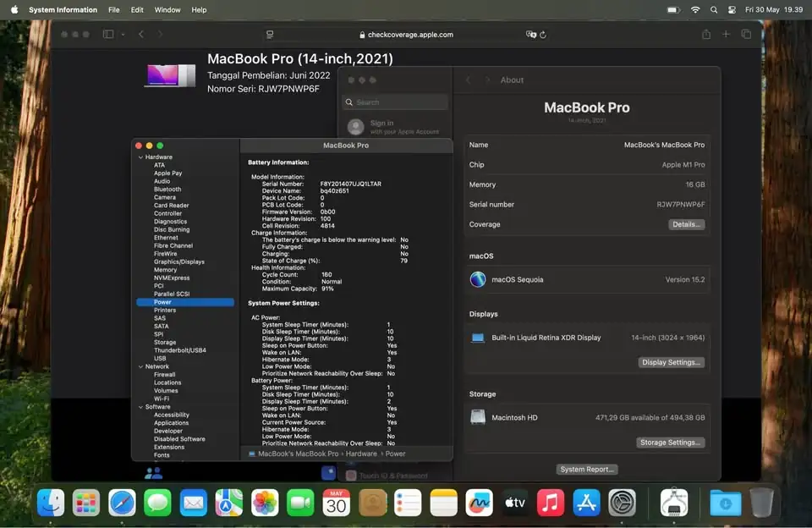Open Mail from the Dock

click(x=193, y=503)
